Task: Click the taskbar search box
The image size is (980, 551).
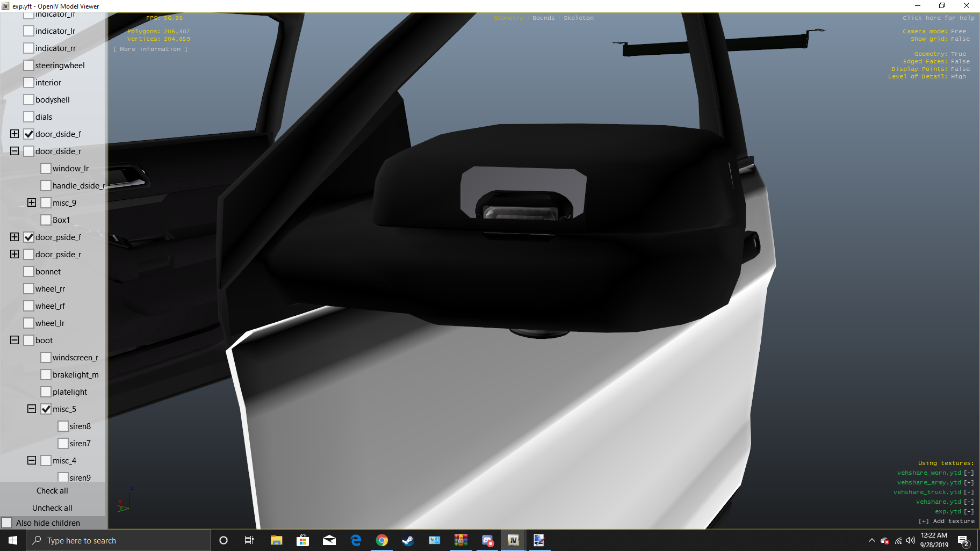Action: [118, 540]
